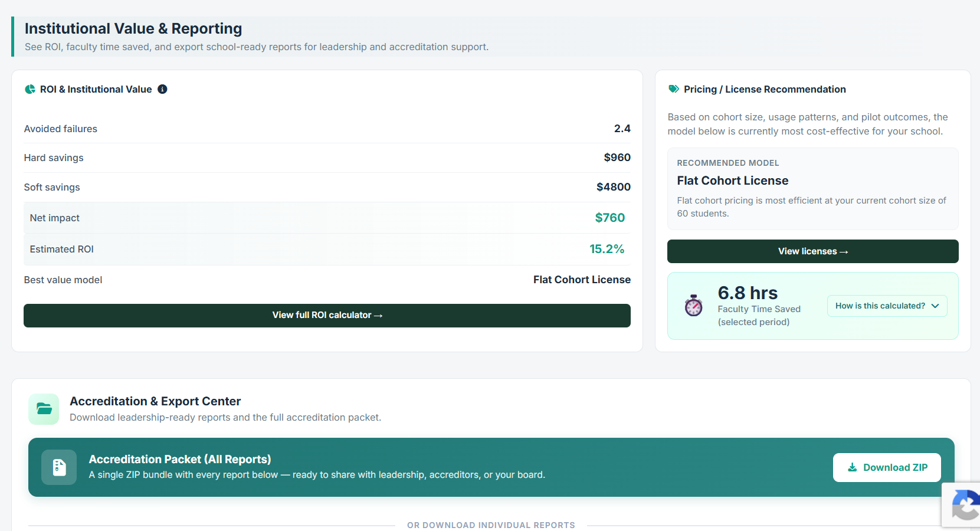Click the Best value model Flat Cohort License value
Screen dimensions: 980x531
coord(582,280)
